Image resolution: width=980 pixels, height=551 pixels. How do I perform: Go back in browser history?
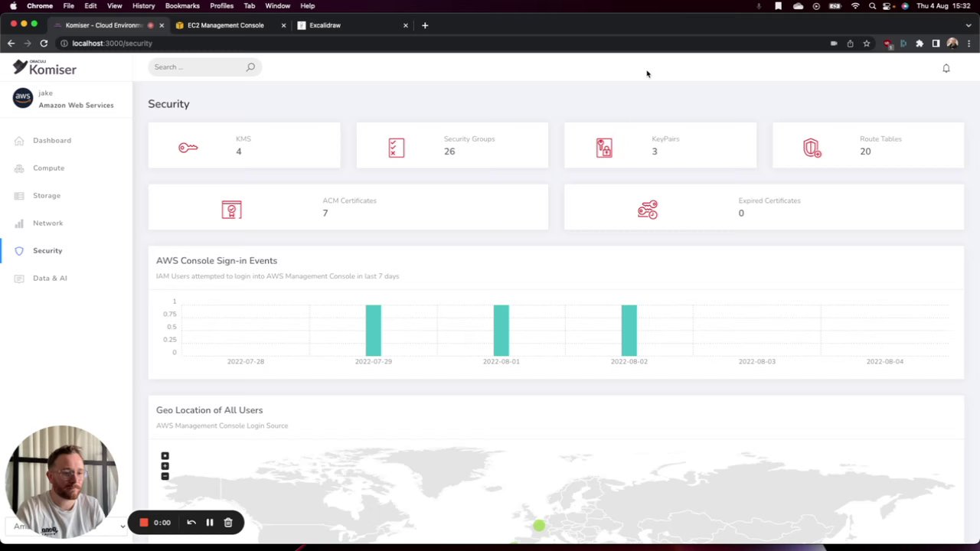(x=11, y=44)
